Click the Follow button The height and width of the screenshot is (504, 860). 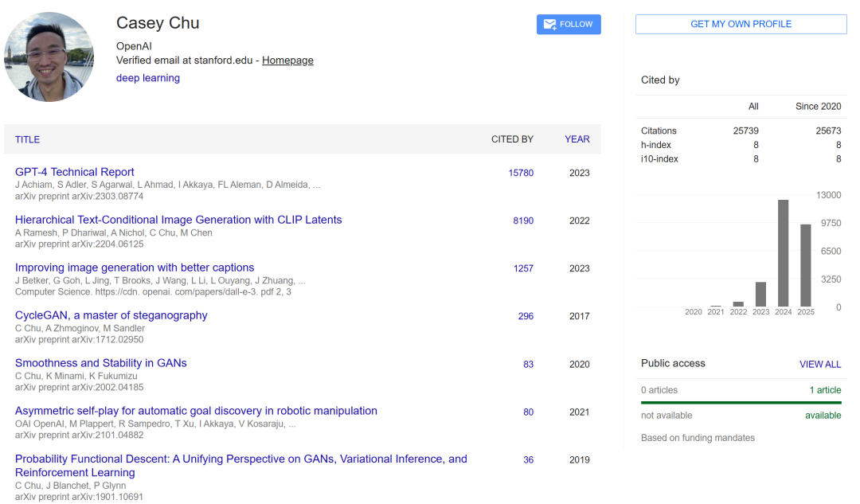[x=569, y=25]
